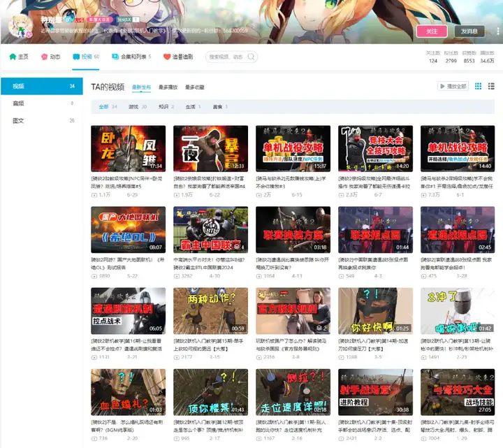
Task: Open the 联赛换装方案 video thumbnail
Action: (293, 230)
